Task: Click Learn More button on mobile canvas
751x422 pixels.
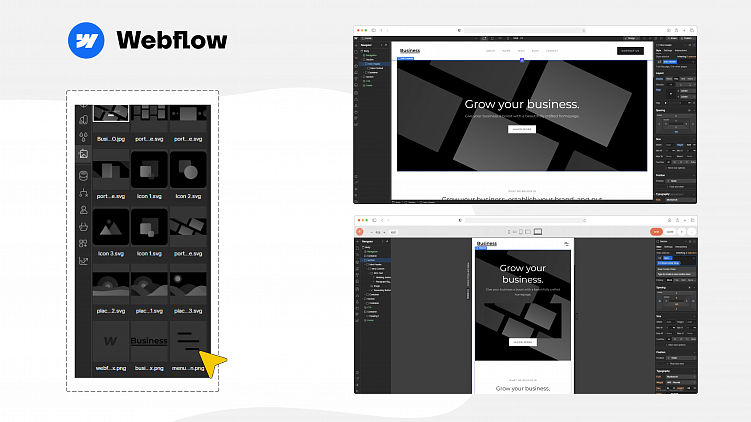Action: pos(523,342)
